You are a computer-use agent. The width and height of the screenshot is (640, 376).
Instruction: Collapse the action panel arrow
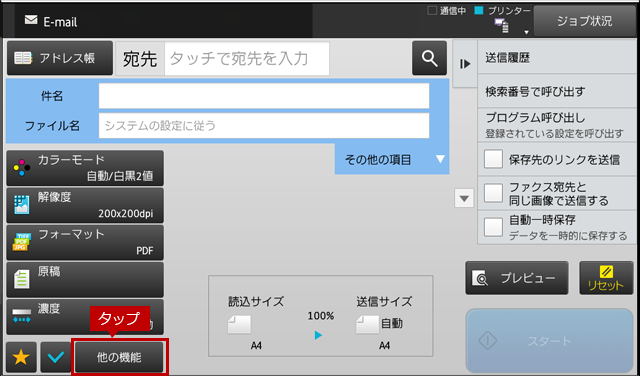tap(465, 64)
